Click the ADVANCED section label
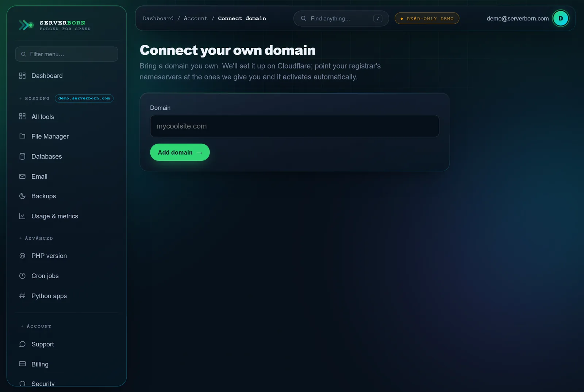This screenshot has width=584, height=392. (x=39, y=238)
